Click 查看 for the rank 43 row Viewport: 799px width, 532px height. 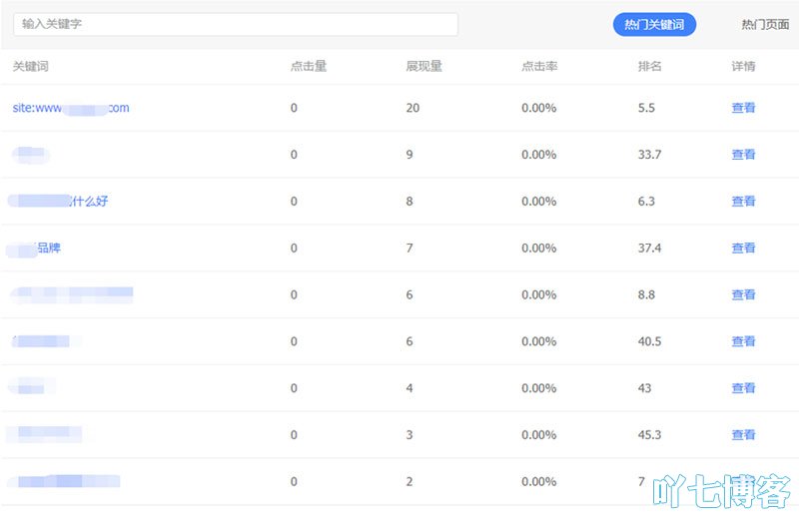743,388
